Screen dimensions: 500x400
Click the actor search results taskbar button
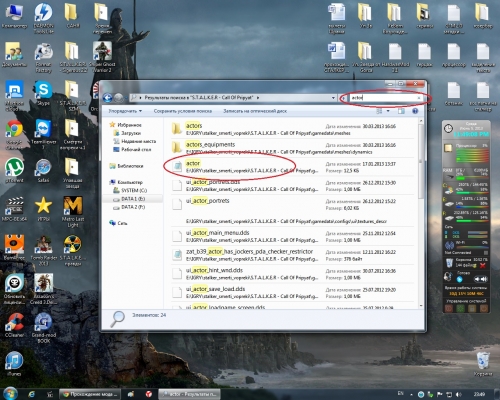tap(189, 394)
